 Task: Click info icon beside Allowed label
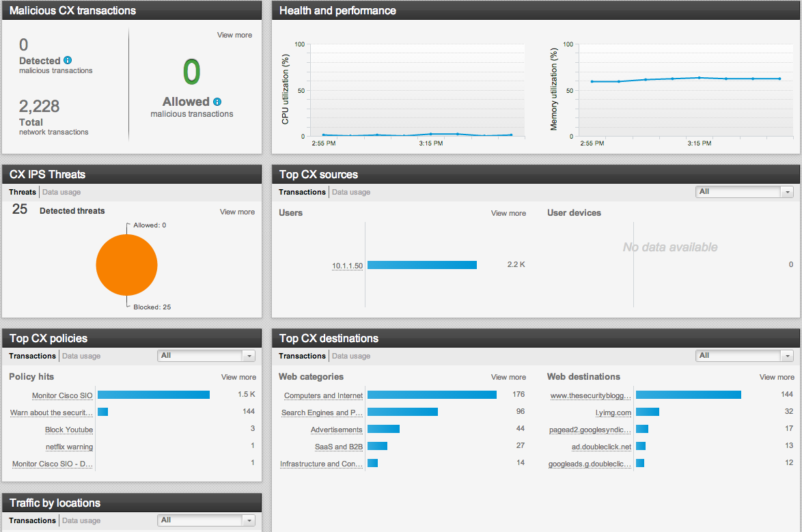(217, 102)
